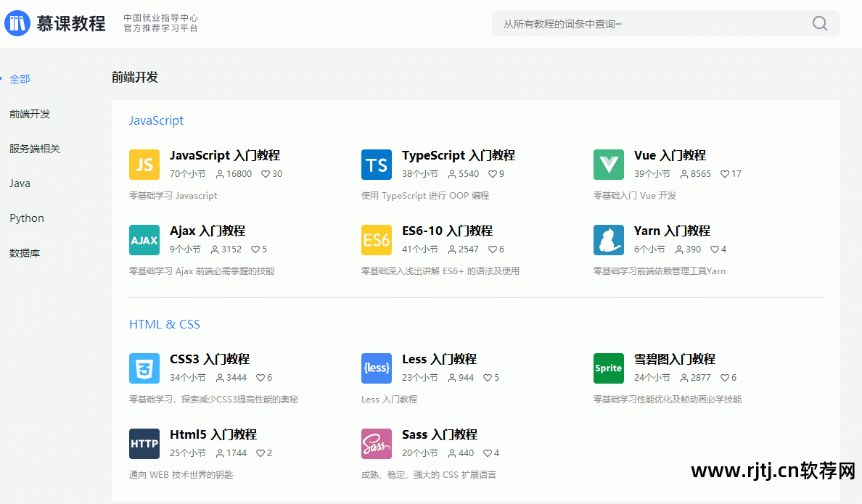Click the teal AJAX course icon

pos(144,240)
